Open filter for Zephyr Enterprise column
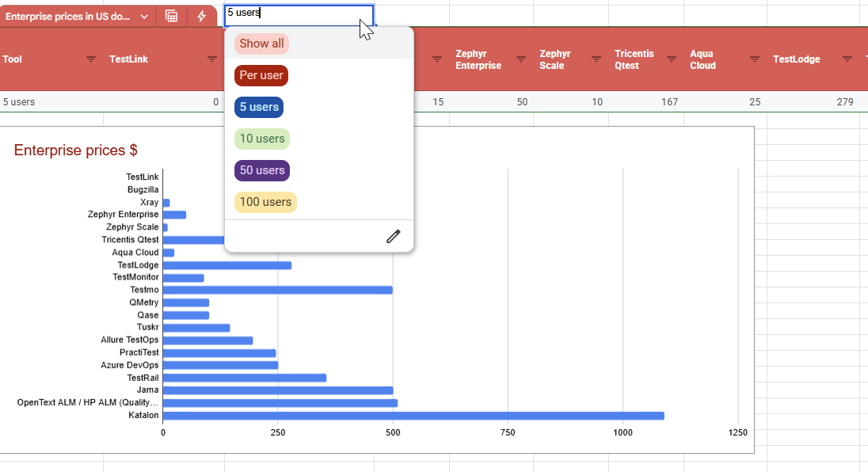The width and height of the screenshot is (868, 472). pos(521,59)
